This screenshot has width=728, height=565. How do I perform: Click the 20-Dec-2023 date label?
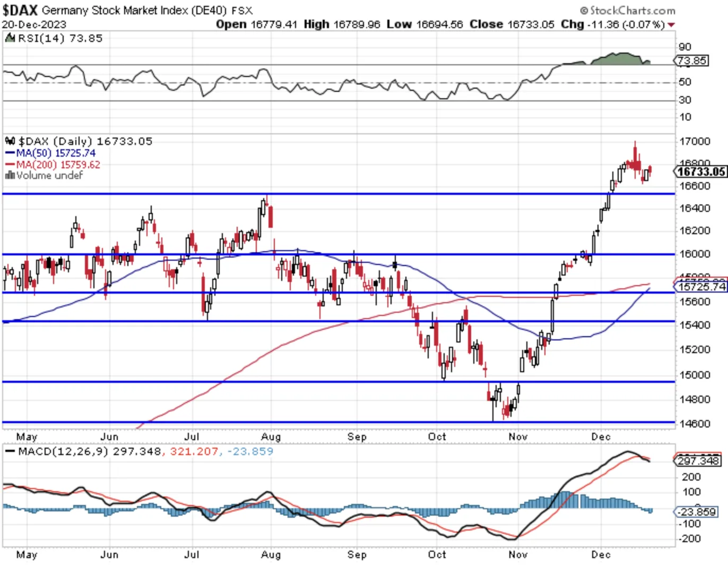(x=34, y=24)
